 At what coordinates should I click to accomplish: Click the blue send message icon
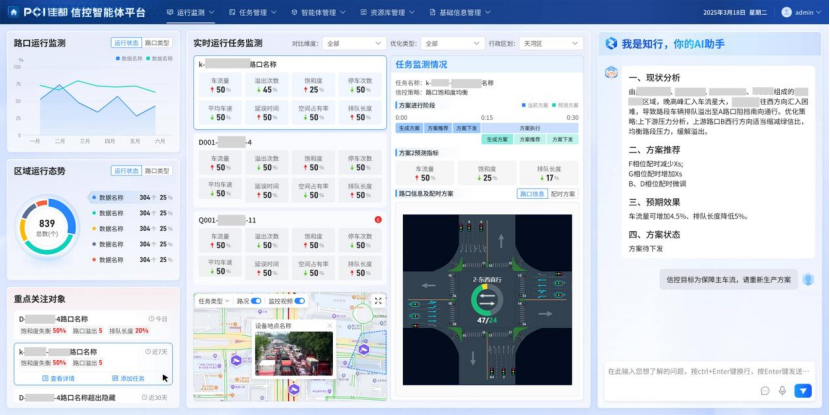(802, 391)
